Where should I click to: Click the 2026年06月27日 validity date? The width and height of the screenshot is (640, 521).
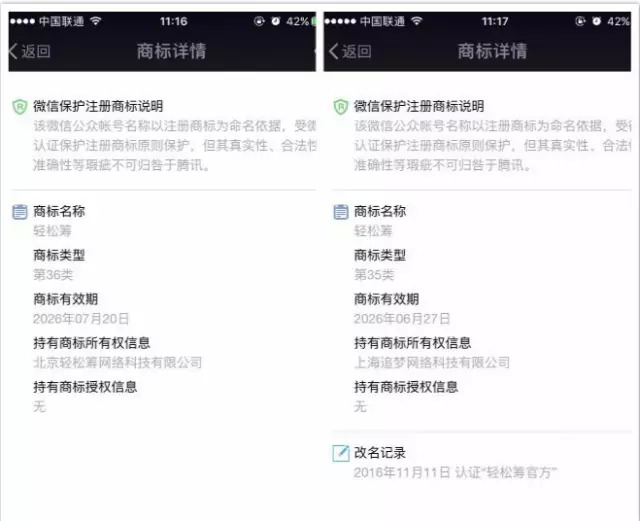[x=402, y=318]
